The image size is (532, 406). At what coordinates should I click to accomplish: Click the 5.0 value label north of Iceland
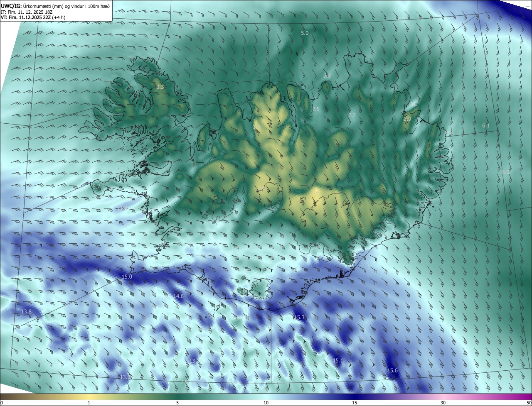(305, 33)
